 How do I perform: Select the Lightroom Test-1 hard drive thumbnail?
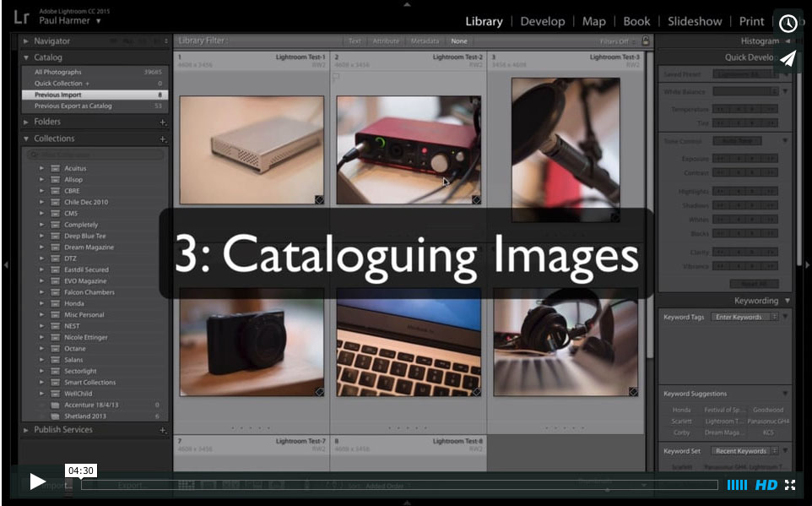tap(252, 150)
